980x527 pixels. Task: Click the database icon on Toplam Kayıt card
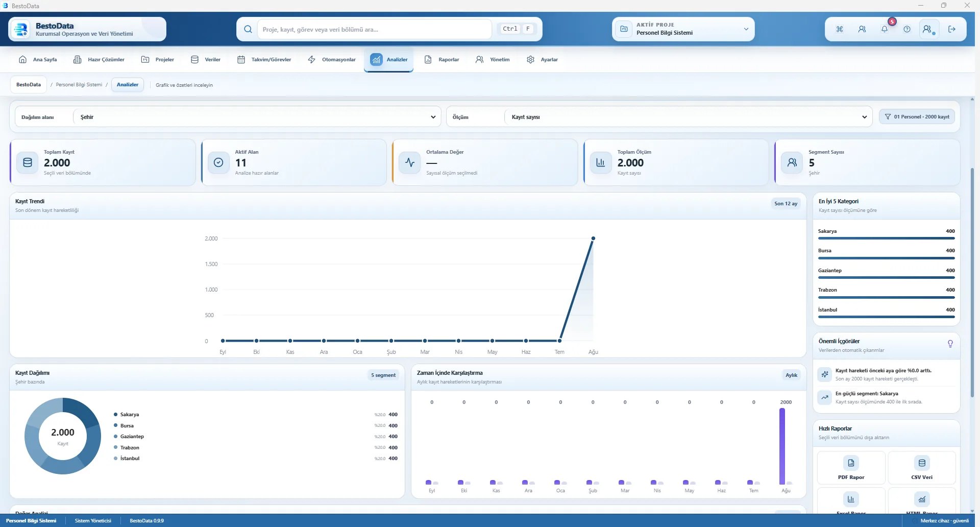(x=28, y=162)
